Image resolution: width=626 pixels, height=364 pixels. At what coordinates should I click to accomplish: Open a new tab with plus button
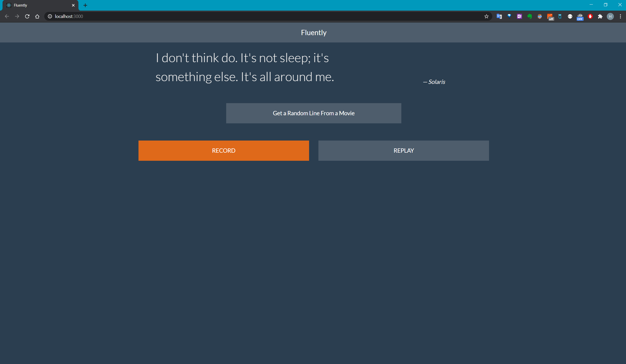[85, 5]
